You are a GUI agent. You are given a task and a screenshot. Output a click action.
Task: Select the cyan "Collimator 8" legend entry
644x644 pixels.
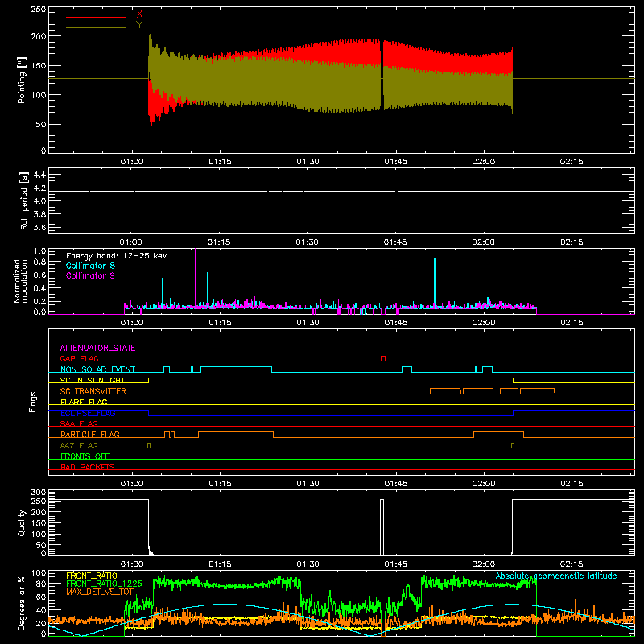[x=90, y=266]
